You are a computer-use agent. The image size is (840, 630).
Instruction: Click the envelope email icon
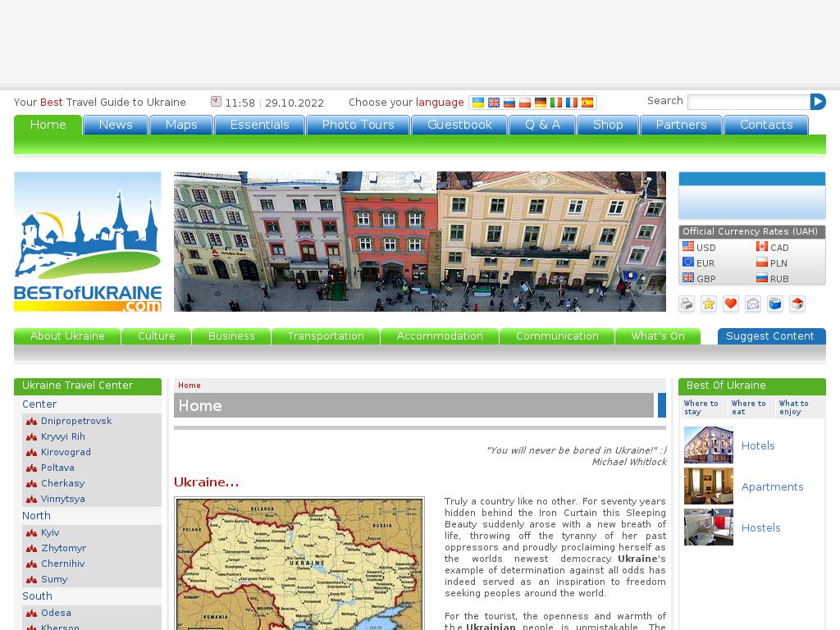[753, 304]
